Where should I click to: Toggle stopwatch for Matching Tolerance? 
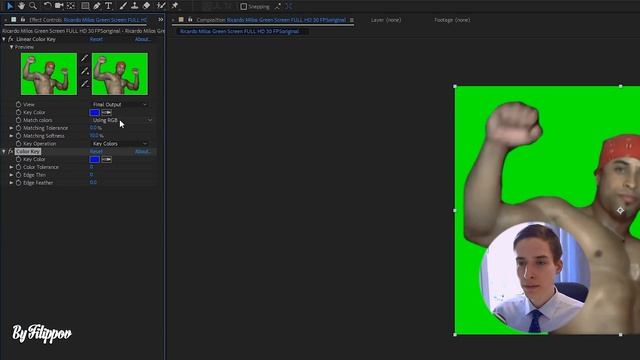click(18, 128)
